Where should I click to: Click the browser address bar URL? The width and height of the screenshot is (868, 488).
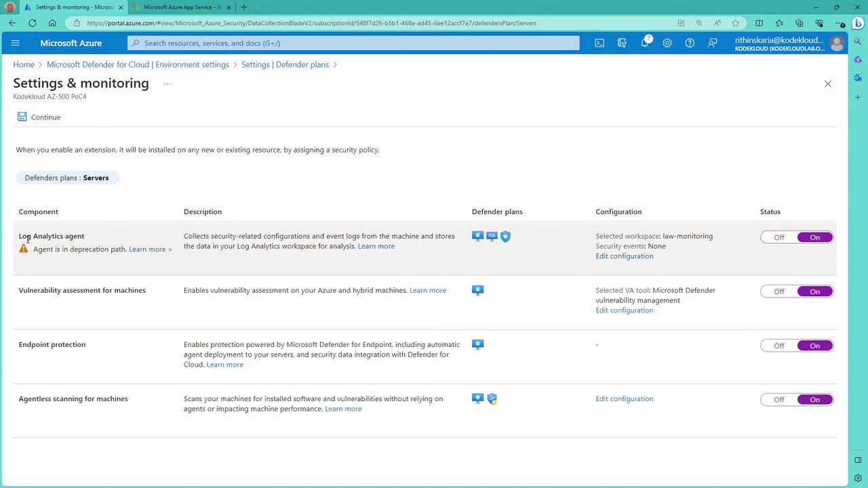click(x=312, y=23)
